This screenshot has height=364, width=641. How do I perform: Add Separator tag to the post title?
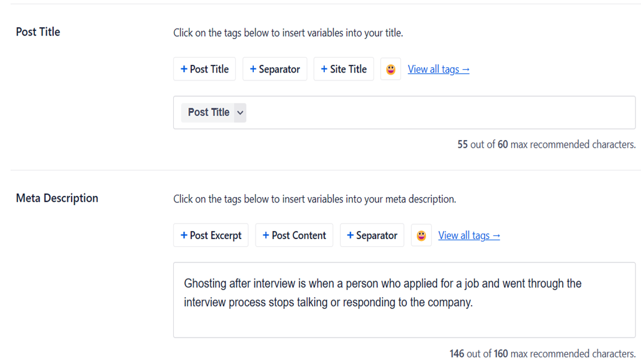(275, 69)
